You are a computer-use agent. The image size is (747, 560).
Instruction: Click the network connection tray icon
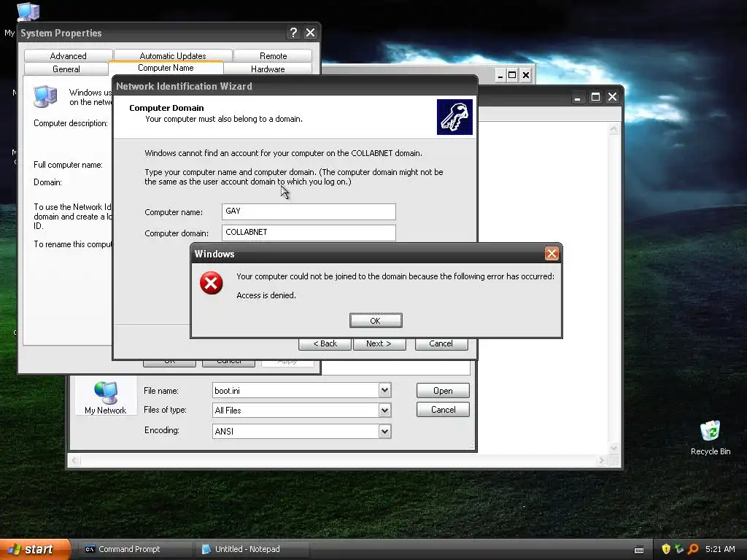(679, 549)
